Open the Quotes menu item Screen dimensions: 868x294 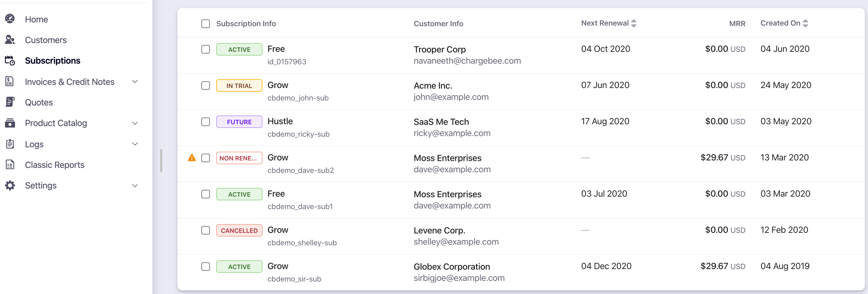[39, 102]
